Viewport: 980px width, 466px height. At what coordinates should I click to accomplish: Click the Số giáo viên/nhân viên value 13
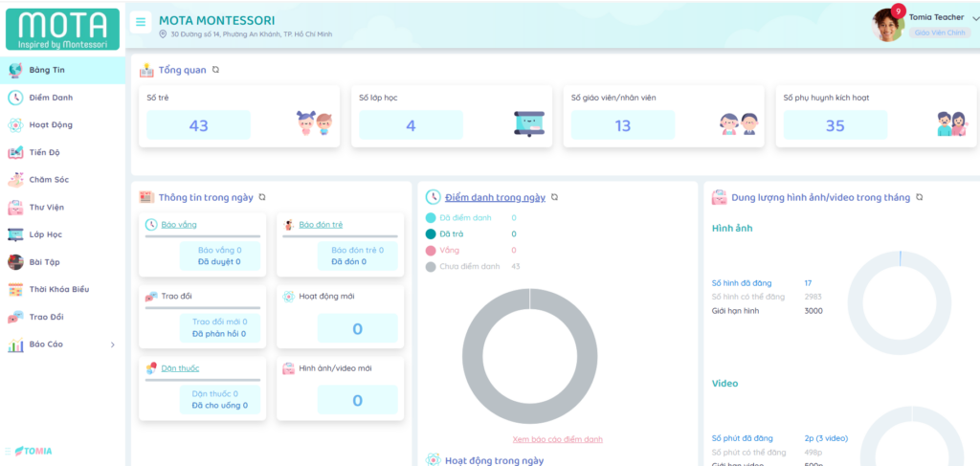tap(623, 125)
